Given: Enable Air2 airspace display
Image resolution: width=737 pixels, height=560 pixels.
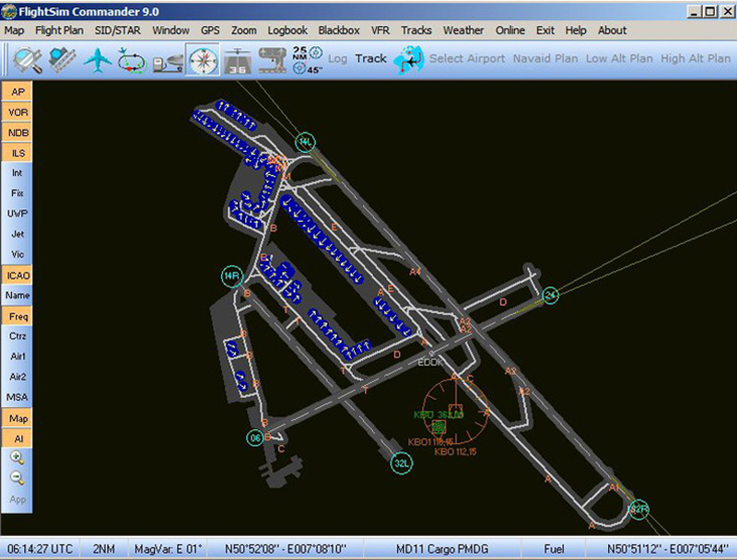Looking at the screenshot, I should (x=18, y=377).
